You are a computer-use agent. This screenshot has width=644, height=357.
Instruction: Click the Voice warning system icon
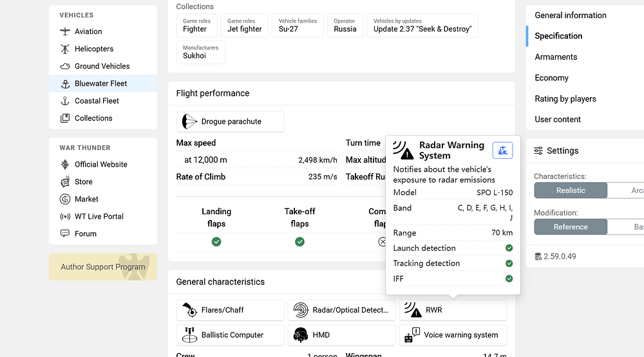click(412, 335)
